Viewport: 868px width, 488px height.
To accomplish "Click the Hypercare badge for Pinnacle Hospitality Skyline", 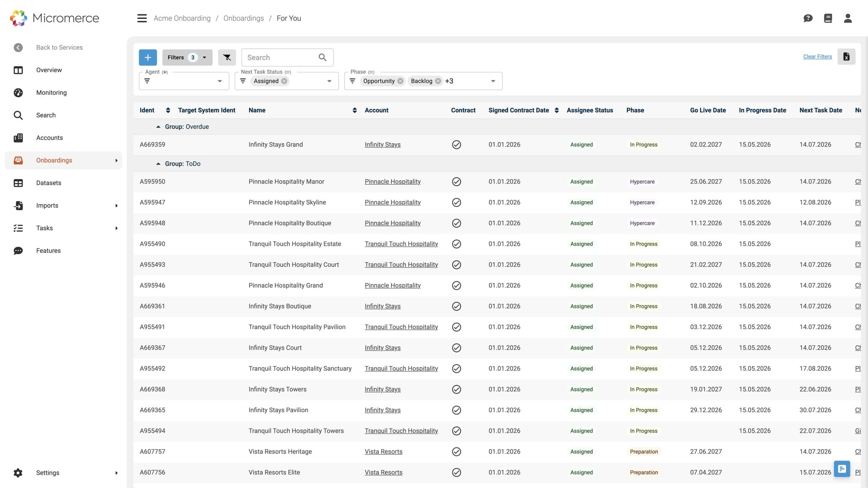I will pyautogui.click(x=642, y=202).
